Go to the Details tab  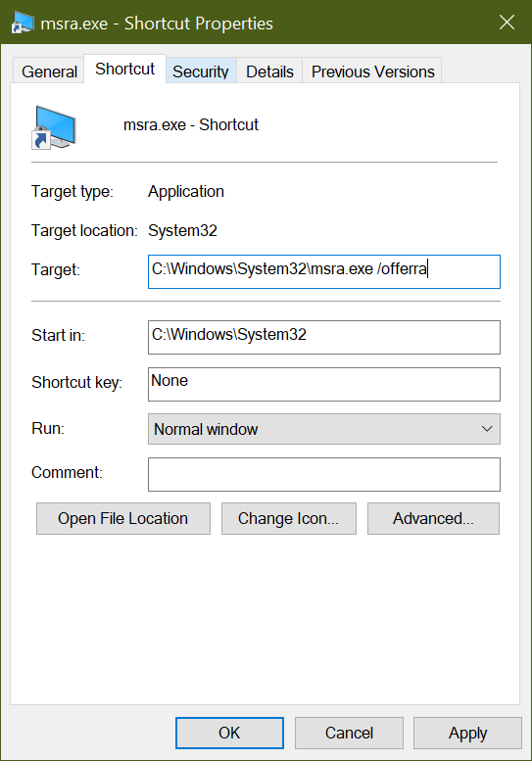(x=269, y=71)
